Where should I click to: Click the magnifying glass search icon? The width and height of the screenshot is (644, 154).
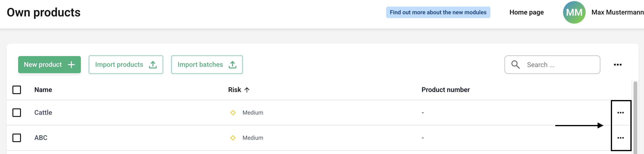[x=515, y=65]
